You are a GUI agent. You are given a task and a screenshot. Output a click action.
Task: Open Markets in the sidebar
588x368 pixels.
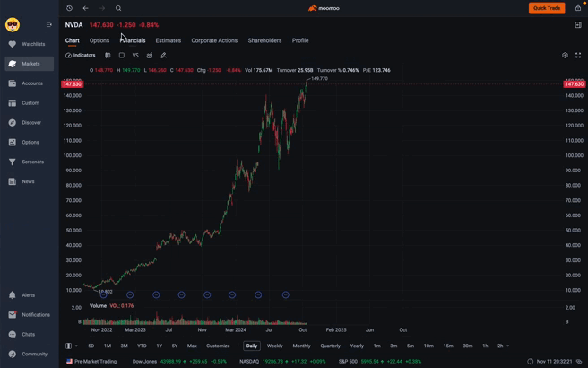[x=30, y=64]
